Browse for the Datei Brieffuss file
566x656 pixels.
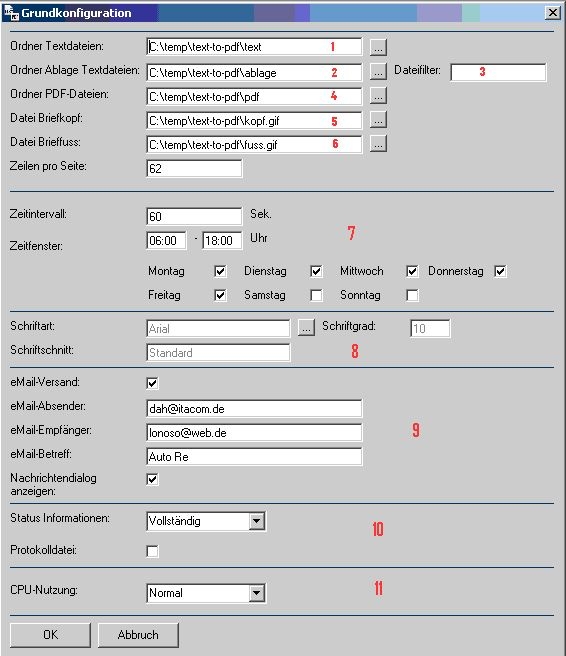point(378,144)
